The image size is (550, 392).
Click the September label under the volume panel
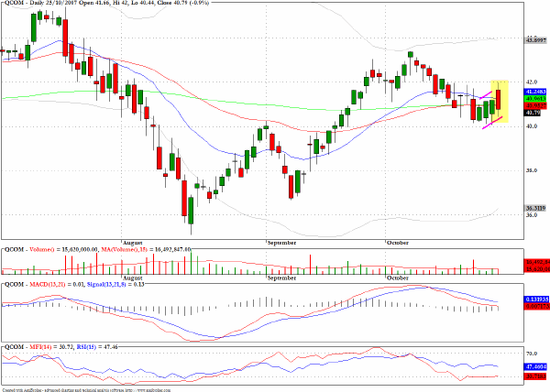click(281, 278)
